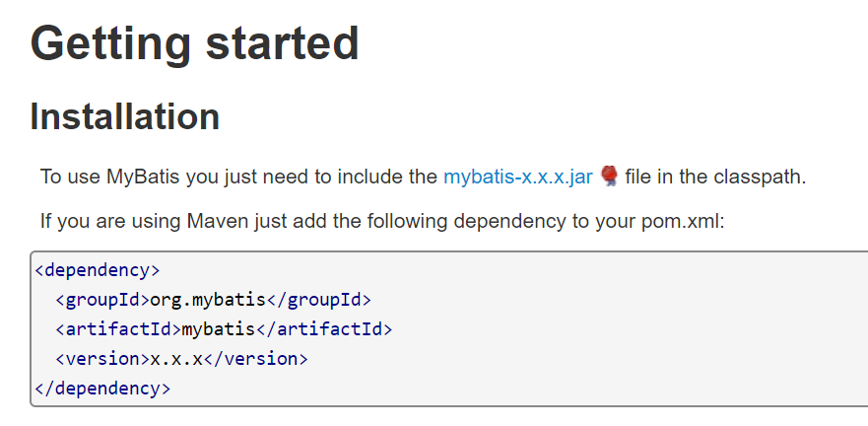
Task: Click the closing </dependency> tag in the code
Action: coord(102,389)
